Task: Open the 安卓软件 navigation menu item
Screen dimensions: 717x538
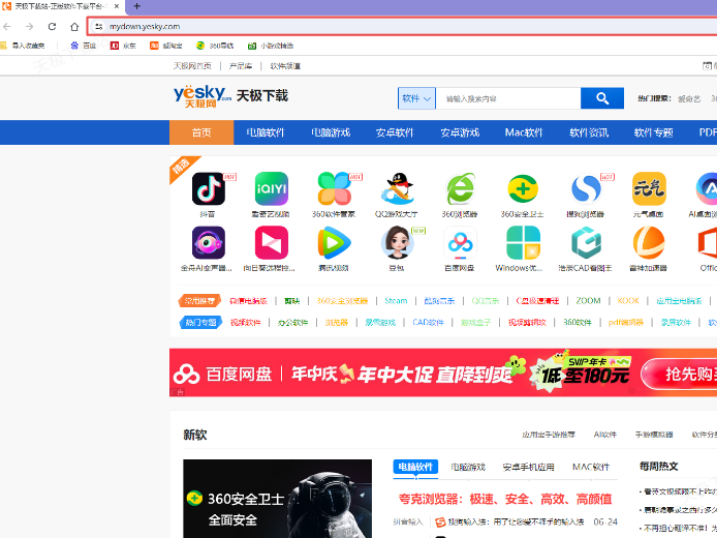Action: 395,133
